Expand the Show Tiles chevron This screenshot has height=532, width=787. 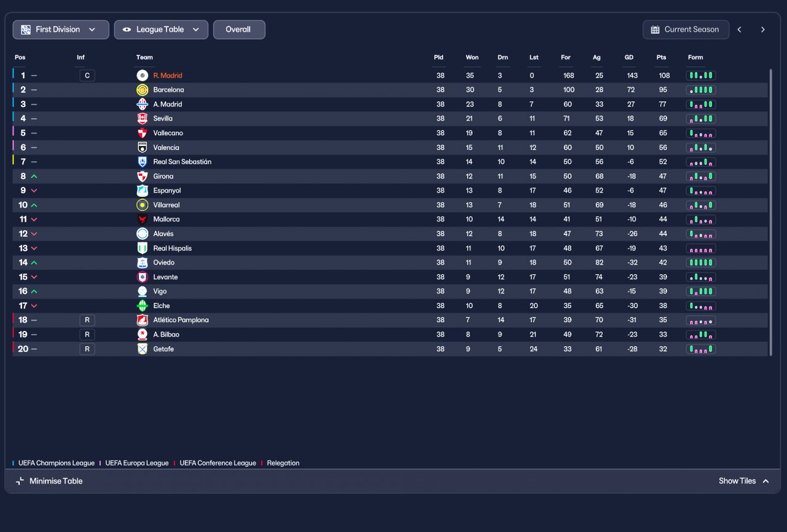pyautogui.click(x=765, y=481)
